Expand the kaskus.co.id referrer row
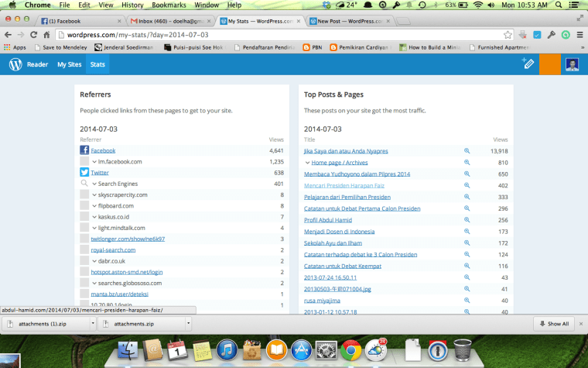This screenshot has width=588, height=368. pos(94,217)
